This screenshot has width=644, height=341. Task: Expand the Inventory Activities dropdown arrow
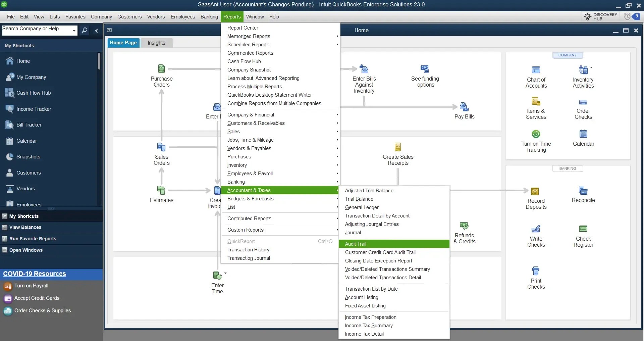(x=591, y=67)
